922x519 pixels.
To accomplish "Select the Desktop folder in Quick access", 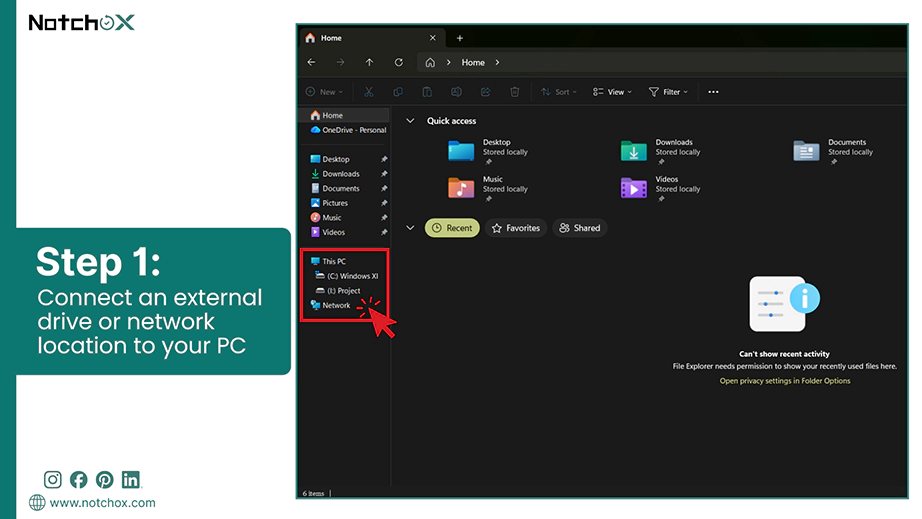I will [487, 151].
